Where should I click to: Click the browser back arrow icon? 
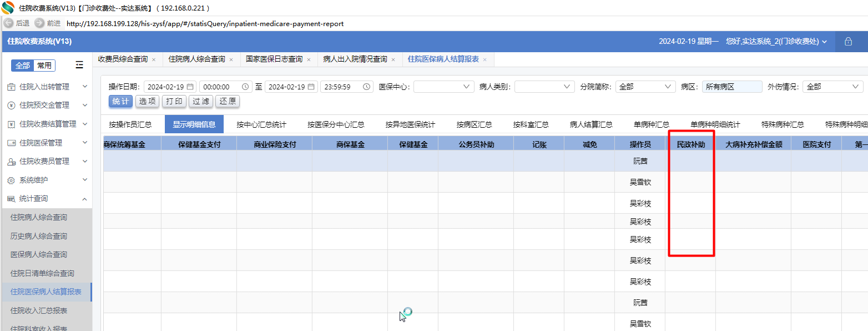(x=9, y=23)
